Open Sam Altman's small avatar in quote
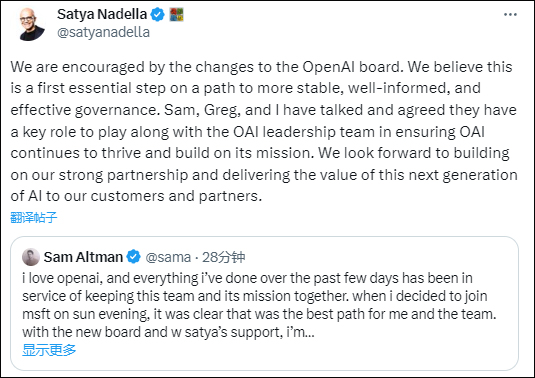Image resolution: width=535 pixels, height=378 pixels. point(31,257)
